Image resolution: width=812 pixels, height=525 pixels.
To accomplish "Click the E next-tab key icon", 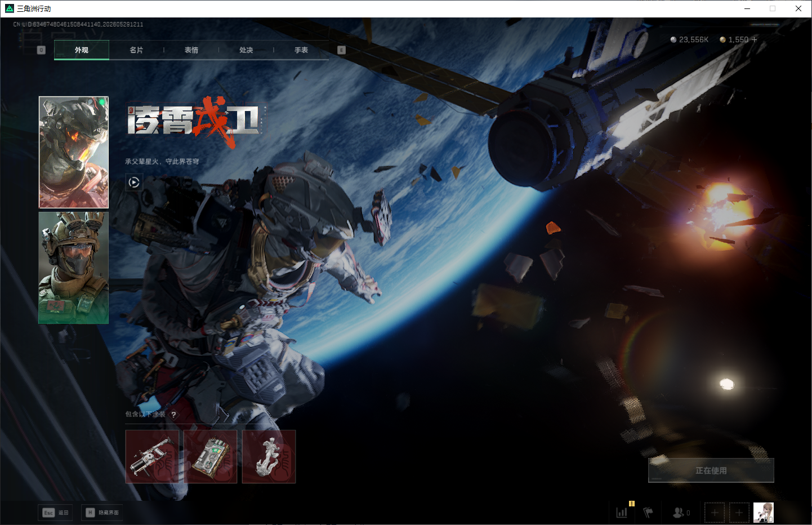I will pos(341,50).
